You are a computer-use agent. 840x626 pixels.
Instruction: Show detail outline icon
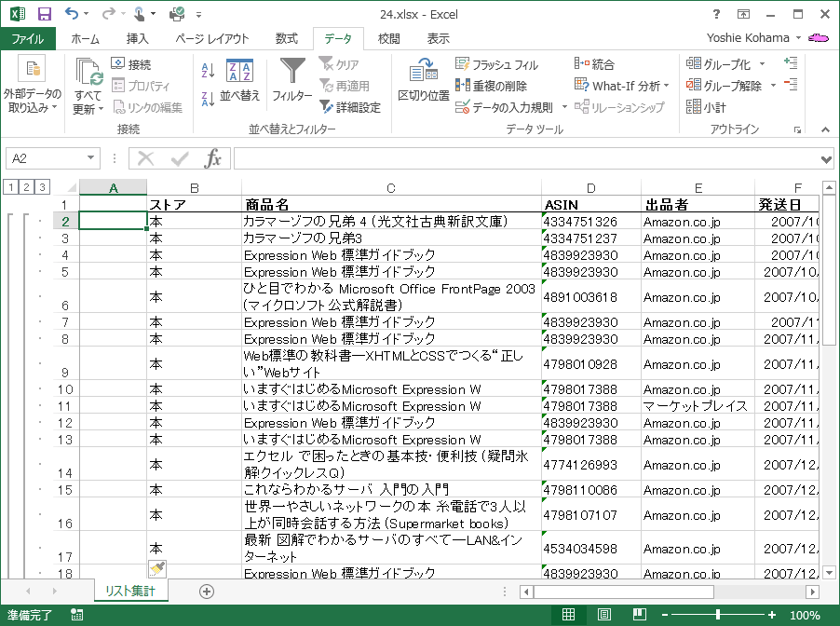coord(791,62)
